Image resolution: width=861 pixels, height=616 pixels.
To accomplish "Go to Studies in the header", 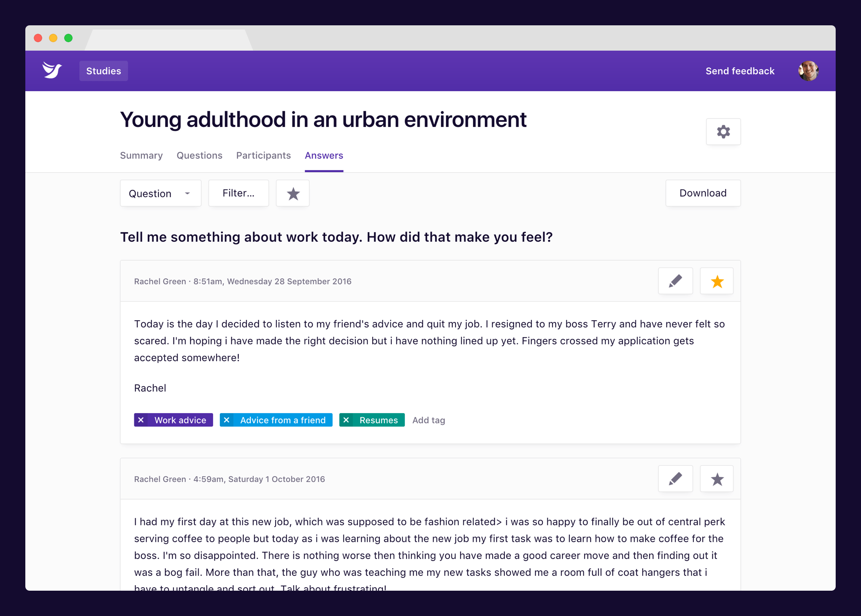I will 103,71.
